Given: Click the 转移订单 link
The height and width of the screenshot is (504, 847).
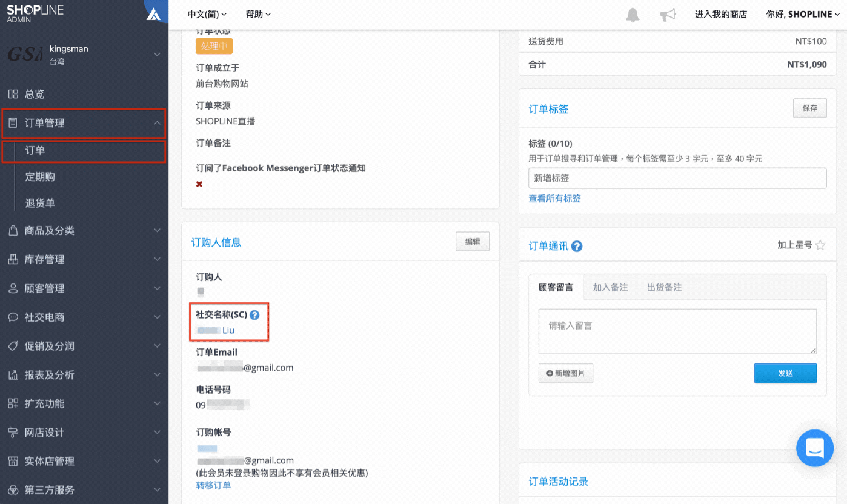Looking at the screenshot, I should [213, 485].
